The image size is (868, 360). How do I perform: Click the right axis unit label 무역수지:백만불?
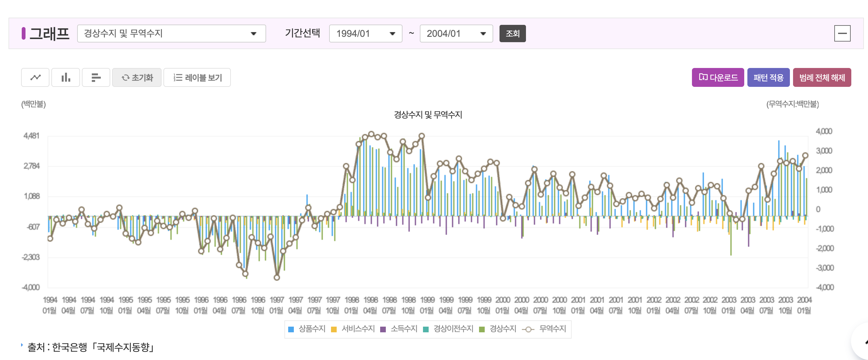[x=792, y=104]
